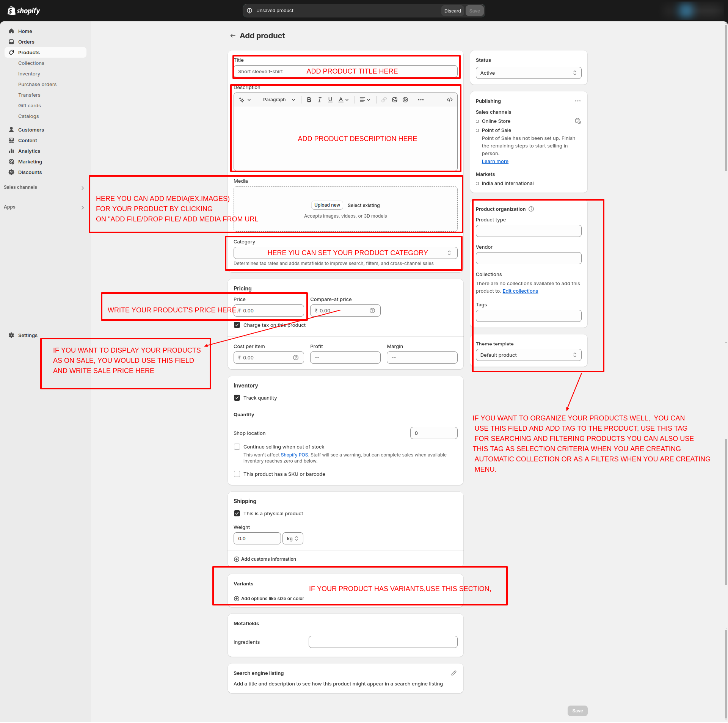Open Collections in sidebar
This screenshot has height=723, width=728.
pyautogui.click(x=31, y=63)
